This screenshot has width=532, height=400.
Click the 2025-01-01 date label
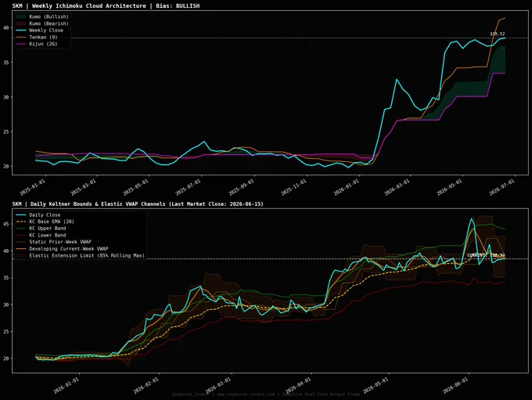click(x=32, y=187)
